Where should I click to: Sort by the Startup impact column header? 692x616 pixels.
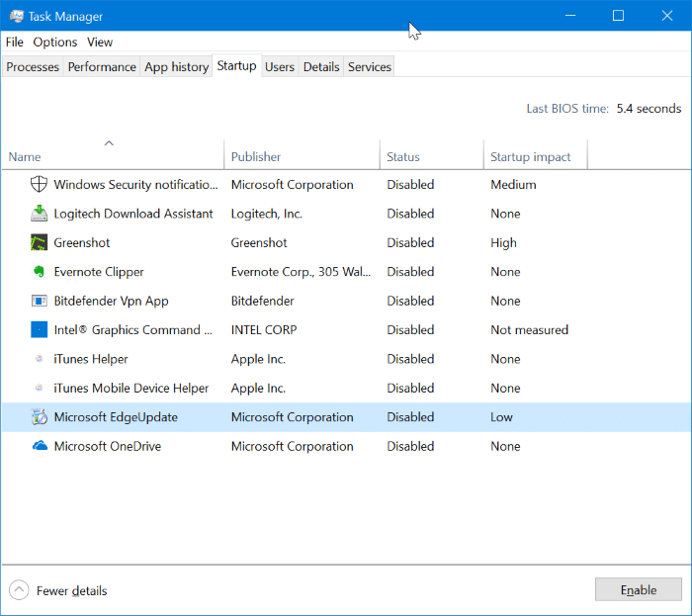point(536,154)
